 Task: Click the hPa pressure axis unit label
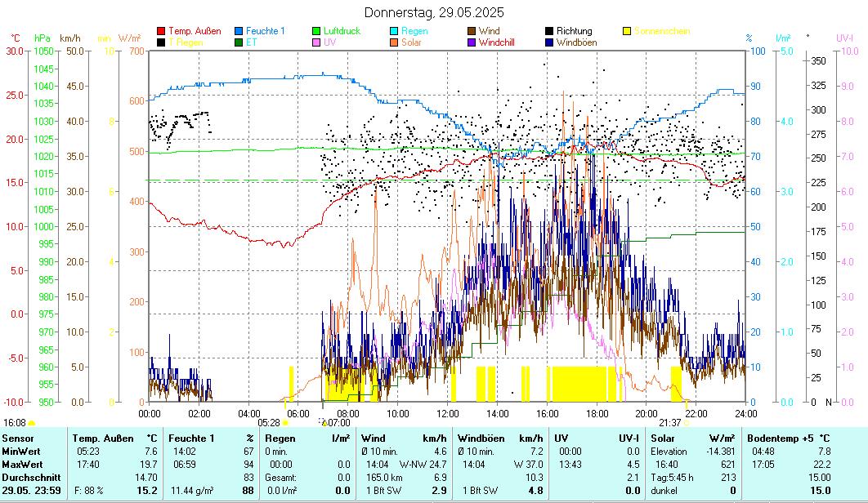tap(43, 38)
